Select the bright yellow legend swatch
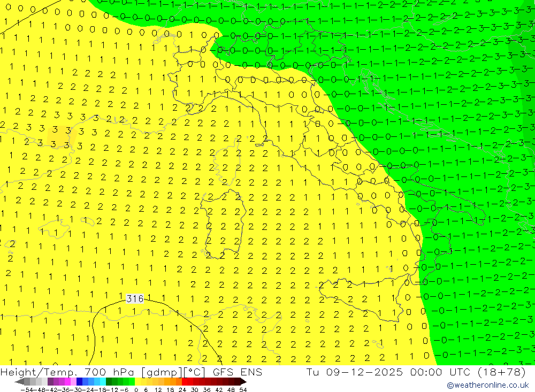Image resolution: width=535 pixels, height=392 pixels. click(x=137, y=382)
